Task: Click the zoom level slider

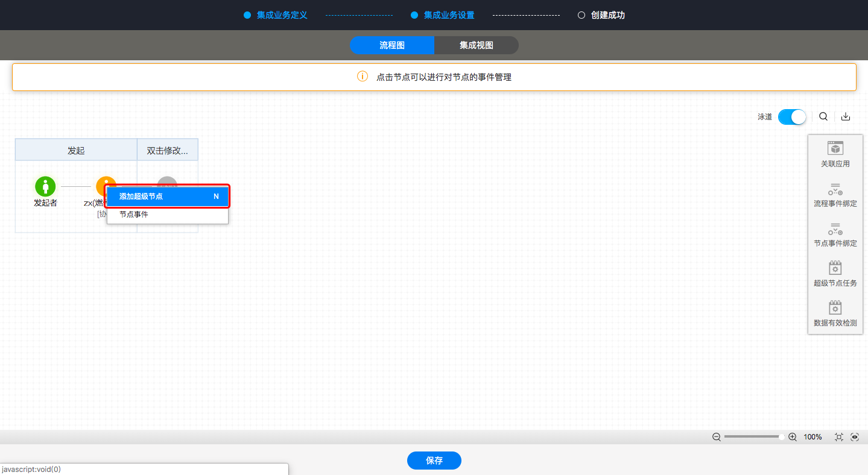Action: 754,437
